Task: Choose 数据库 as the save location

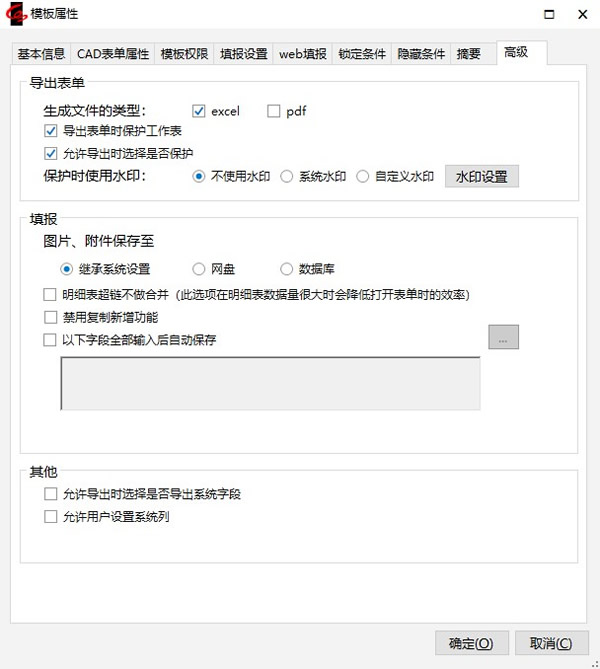Action: pos(287,269)
